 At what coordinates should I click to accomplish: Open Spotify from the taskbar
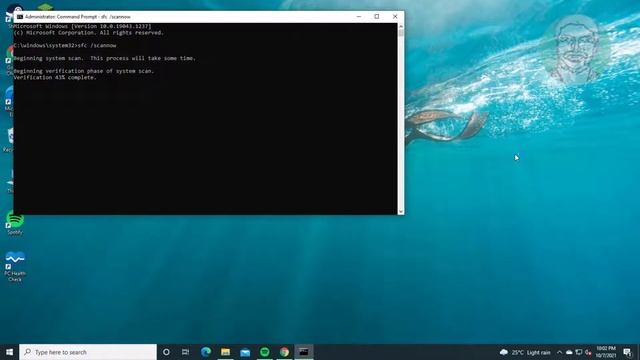pyautogui.click(x=264, y=352)
